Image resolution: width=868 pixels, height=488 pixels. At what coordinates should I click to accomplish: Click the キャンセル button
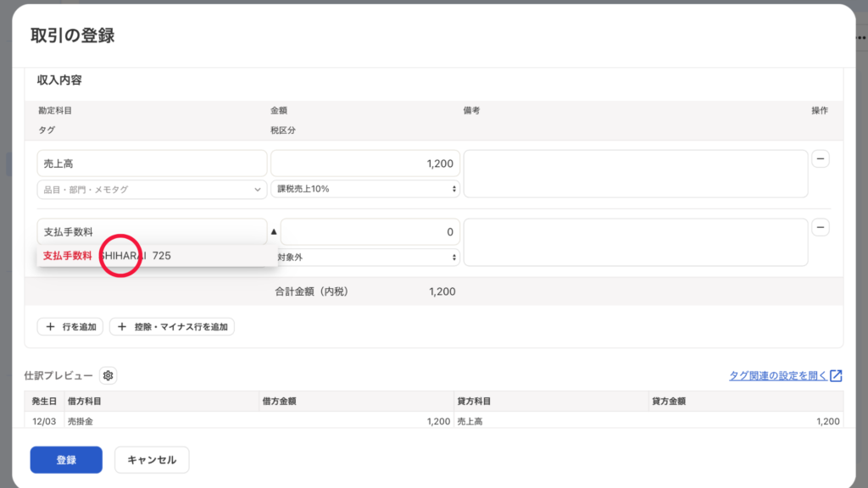(152, 460)
